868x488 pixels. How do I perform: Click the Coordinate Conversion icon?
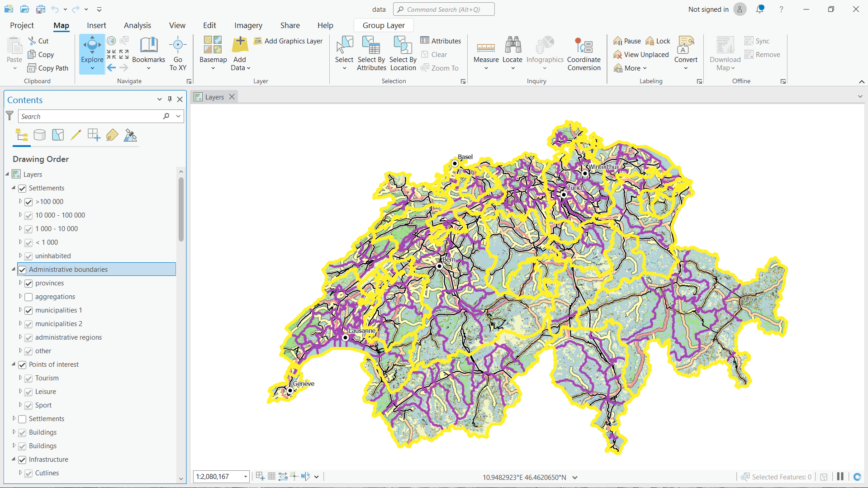click(583, 46)
